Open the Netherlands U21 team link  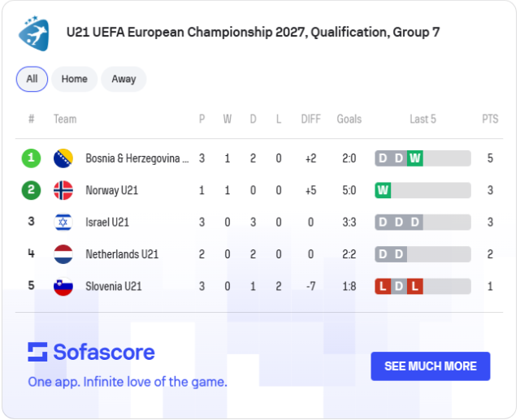122,254
